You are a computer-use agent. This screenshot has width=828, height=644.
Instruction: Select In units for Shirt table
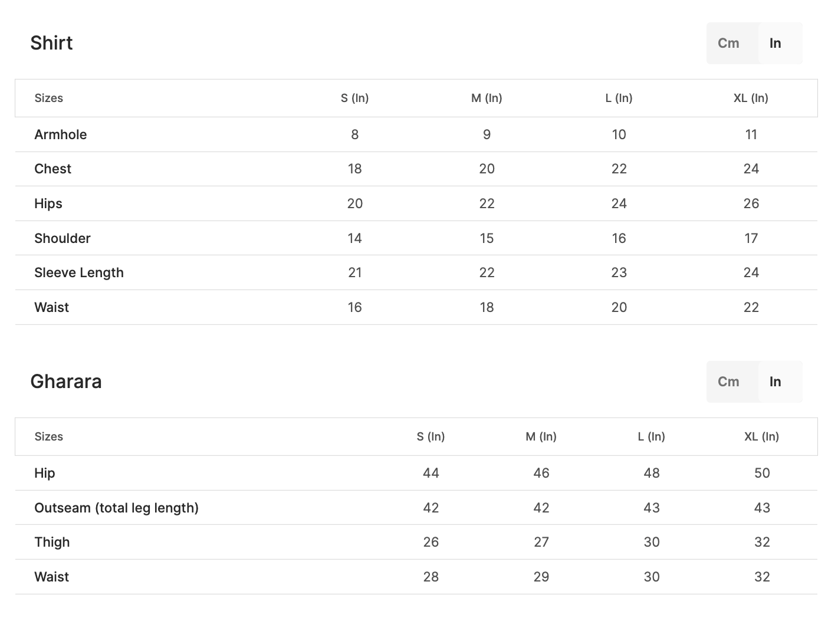pos(775,43)
